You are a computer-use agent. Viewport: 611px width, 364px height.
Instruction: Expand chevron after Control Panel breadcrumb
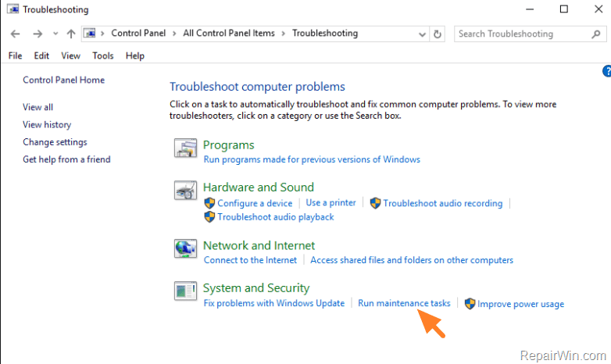pyautogui.click(x=174, y=34)
